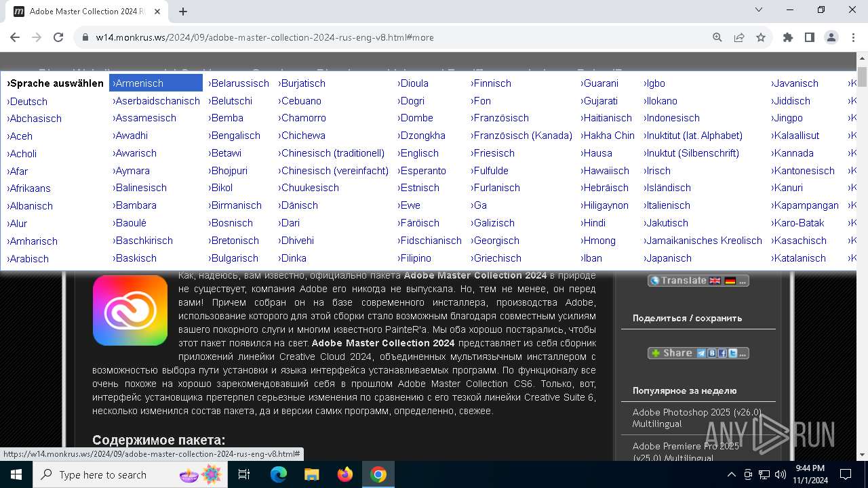Image resolution: width=868 pixels, height=488 pixels.
Task: Select Indonesisch language entry
Action: pos(671,118)
